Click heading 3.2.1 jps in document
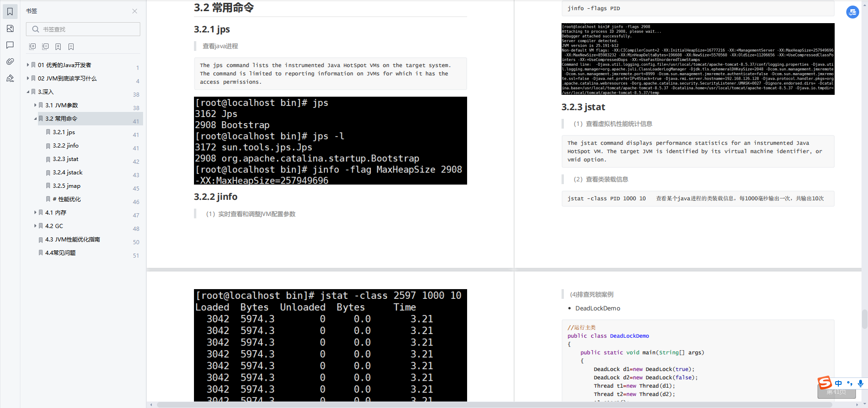868x408 pixels. pos(212,29)
